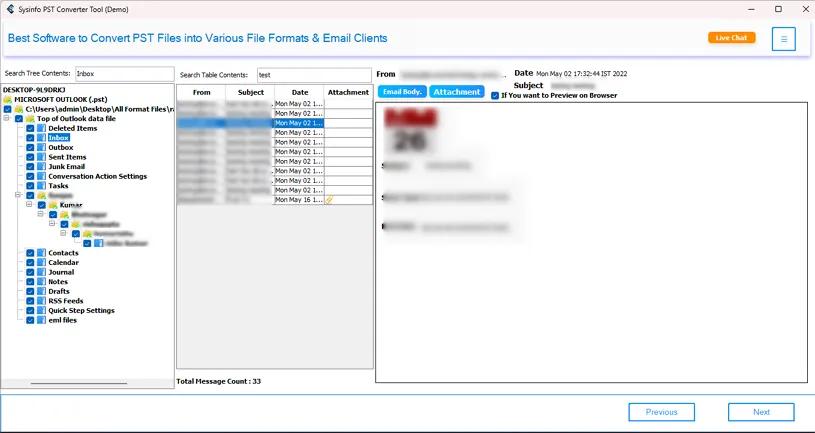This screenshot has width=815, height=433.
Task: Click the Drafts folder icon
Action: (x=42, y=292)
